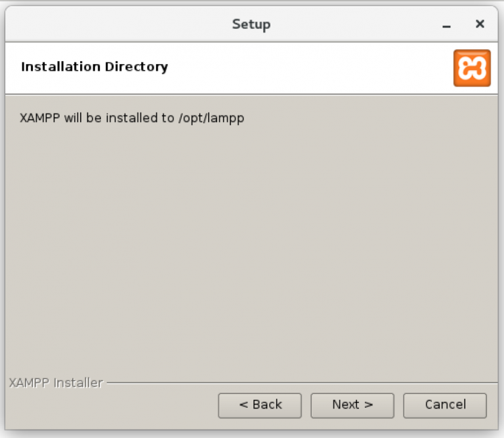The width and height of the screenshot is (504, 438).
Task: Click title bar empty space left of Setup
Action: pyautogui.click(x=118, y=25)
